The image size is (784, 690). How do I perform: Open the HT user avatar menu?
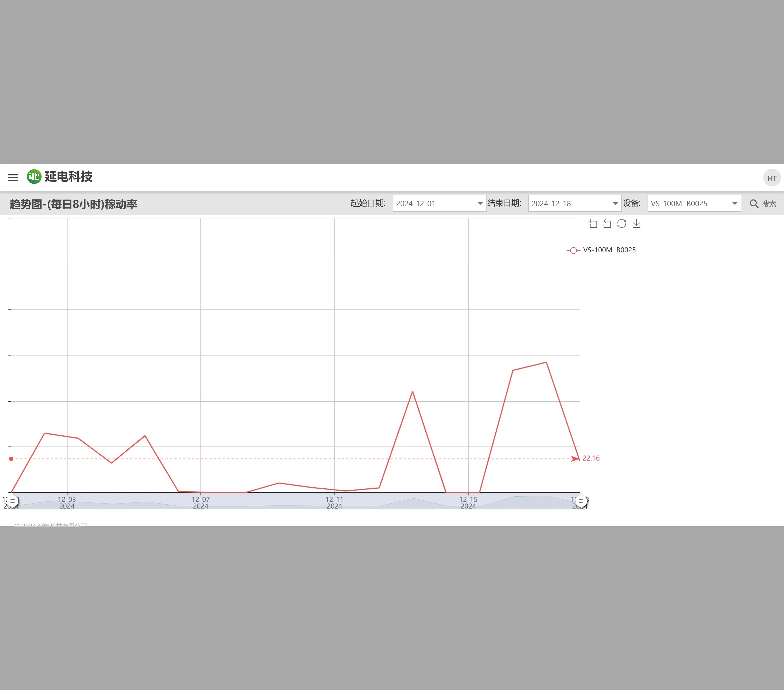[x=772, y=178]
